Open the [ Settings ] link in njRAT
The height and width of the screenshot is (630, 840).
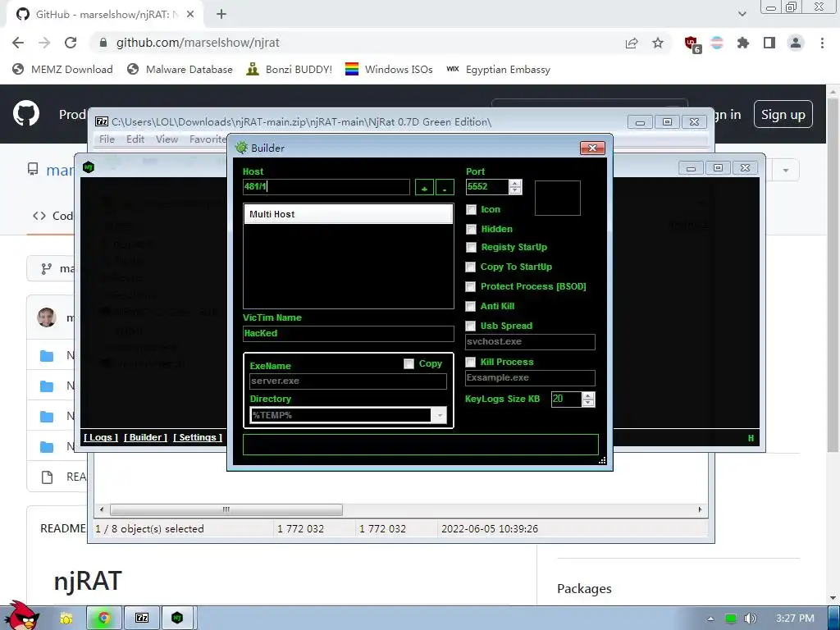(x=198, y=437)
